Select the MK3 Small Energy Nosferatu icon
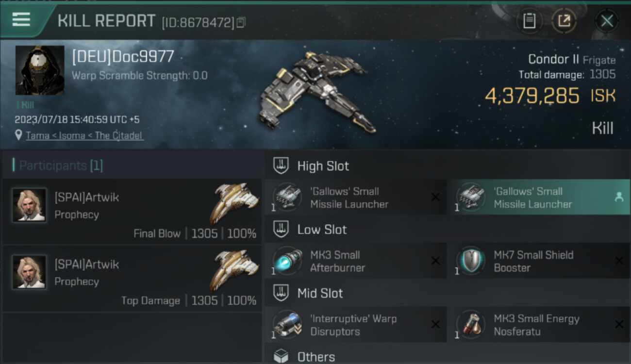The width and height of the screenshot is (631, 364). [471, 325]
